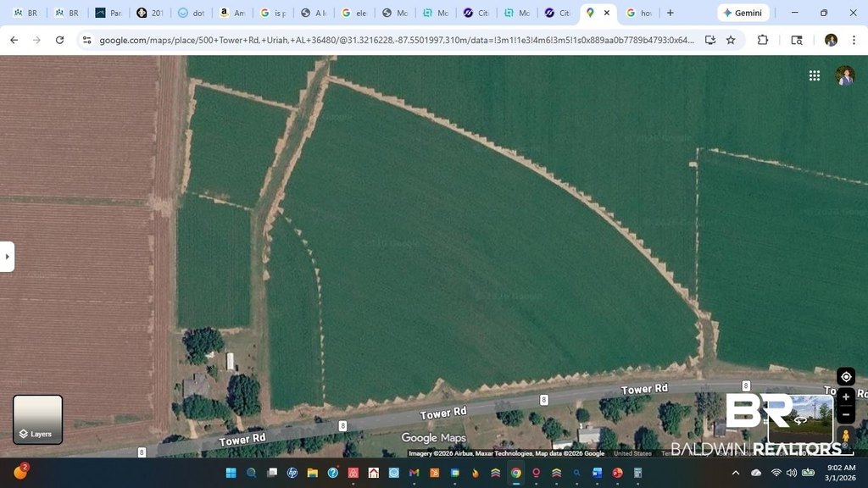Viewport: 868px width, 488px height.
Task: Click the browser forward arrow
Action: tap(36, 40)
